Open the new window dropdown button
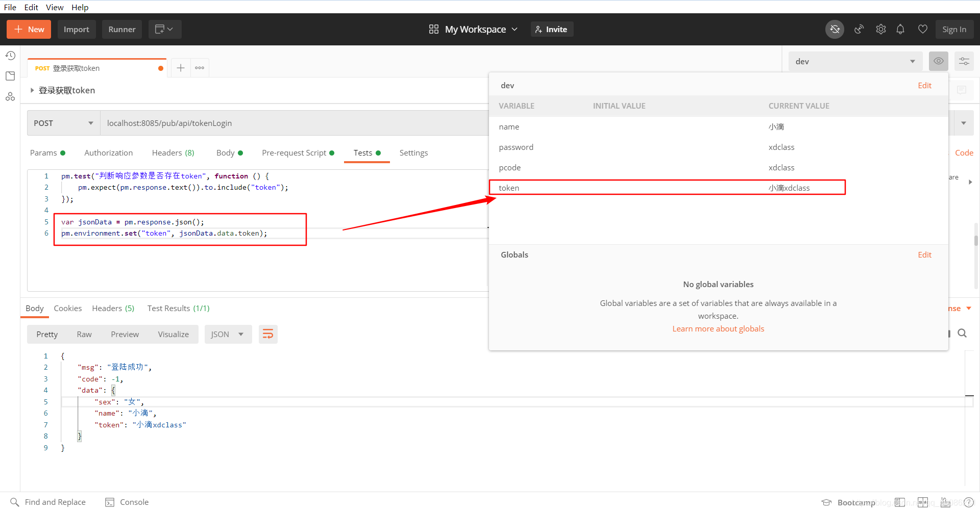 [165, 30]
